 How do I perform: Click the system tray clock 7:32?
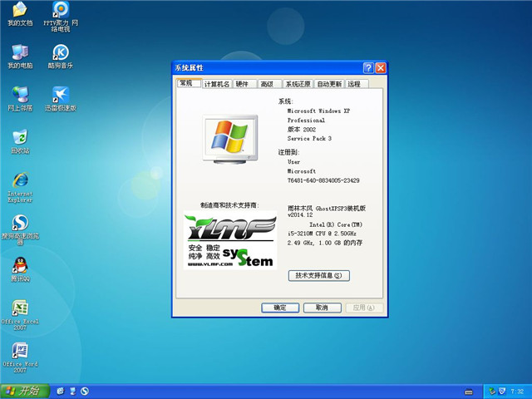pos(517,392)
